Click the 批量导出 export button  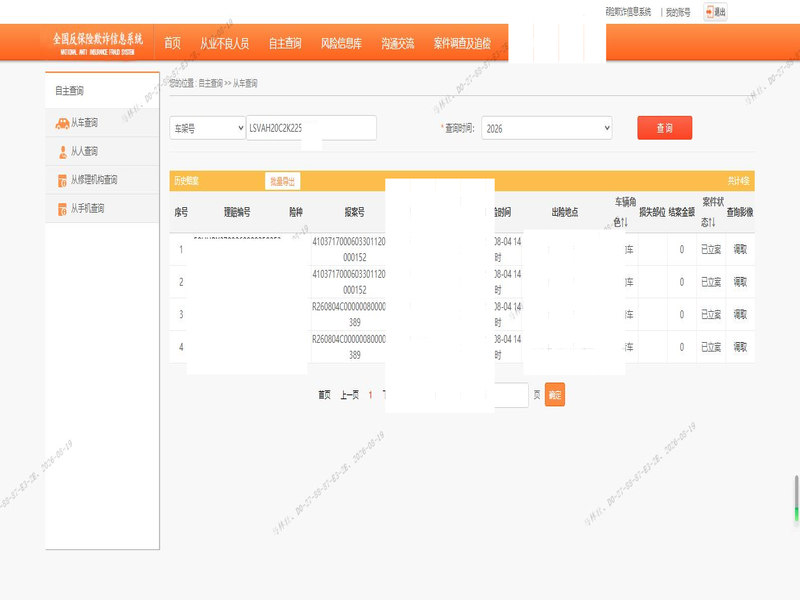[x=282, y=181]
